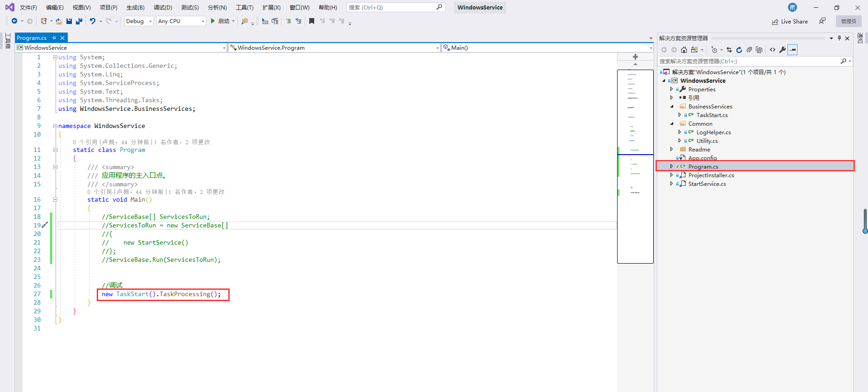The height and width of the screenshot is (392, 868).
Task: Select ProjectInstaller.cs in Solution Explorer
Action: [711, 175]
